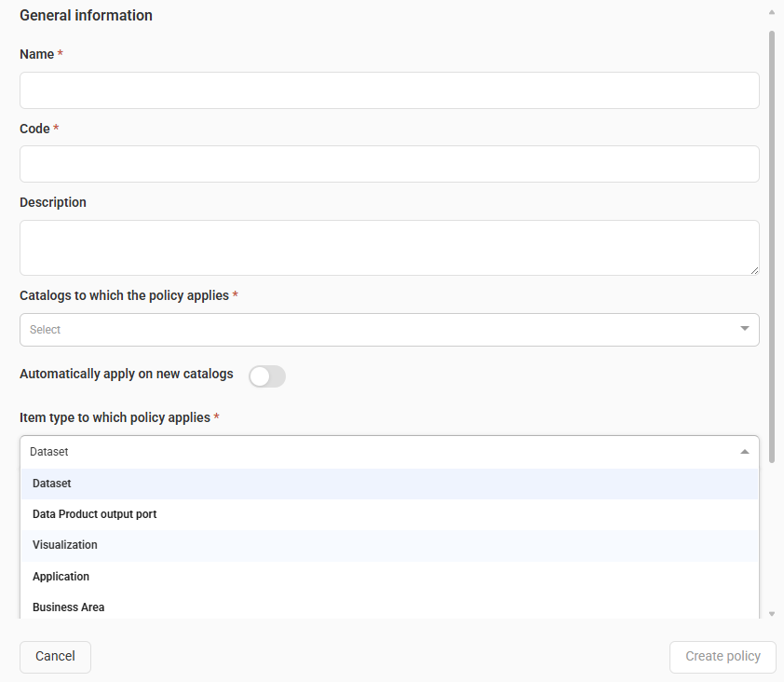Screen dimensions: 784x682
Task: Click the Item type combo box field
Action: tap(372, 452)
